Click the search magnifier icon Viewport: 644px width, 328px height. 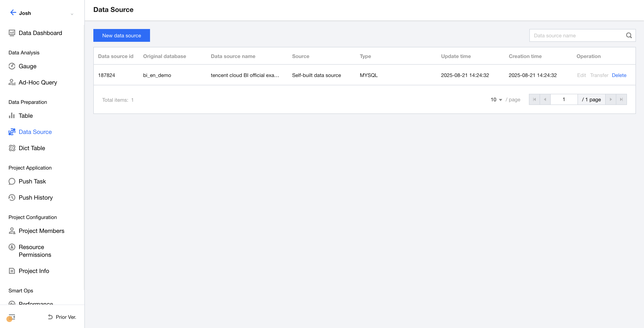629,36
